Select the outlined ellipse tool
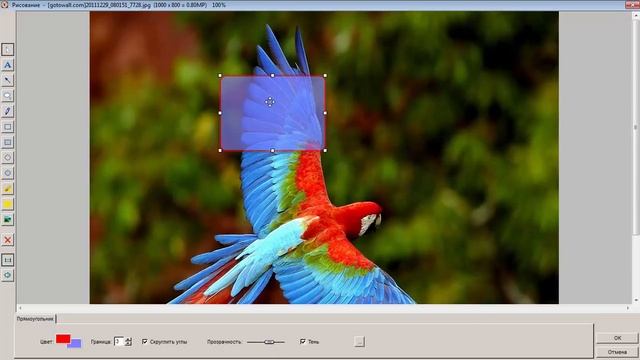This screenshot has height=360, width=640. (x=7, y=158)
